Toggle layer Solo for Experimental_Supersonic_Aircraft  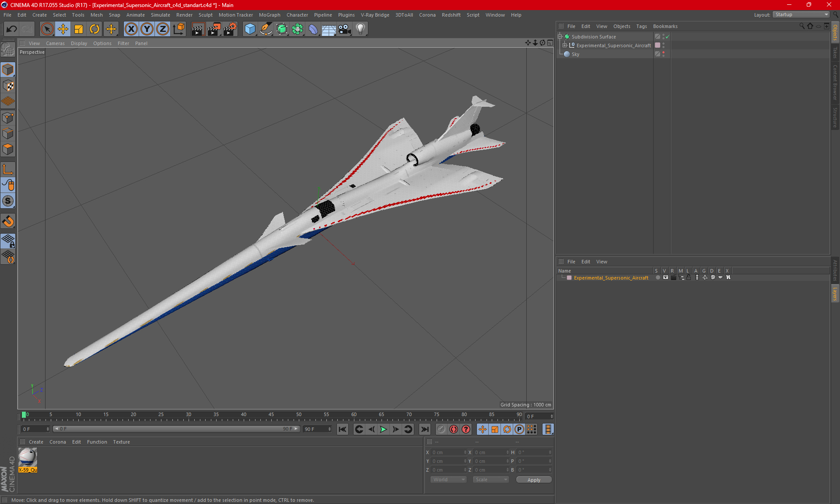(x=658, y=278)
